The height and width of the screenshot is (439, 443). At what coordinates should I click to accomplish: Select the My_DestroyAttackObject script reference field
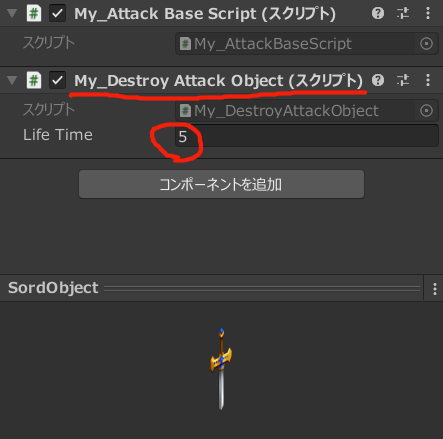(307, 111)
